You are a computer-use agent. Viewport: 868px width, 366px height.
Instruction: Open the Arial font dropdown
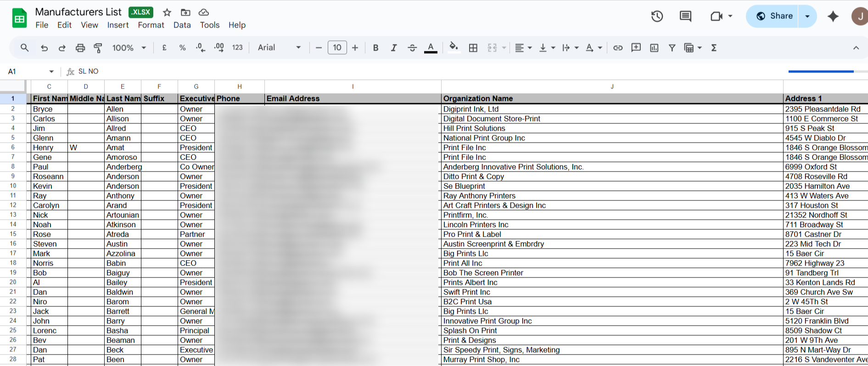coord(279,48)
